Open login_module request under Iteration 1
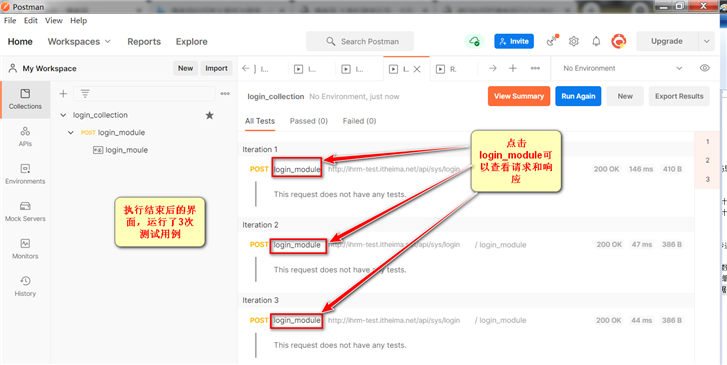 pyautogui.click(x=297, y=169)
